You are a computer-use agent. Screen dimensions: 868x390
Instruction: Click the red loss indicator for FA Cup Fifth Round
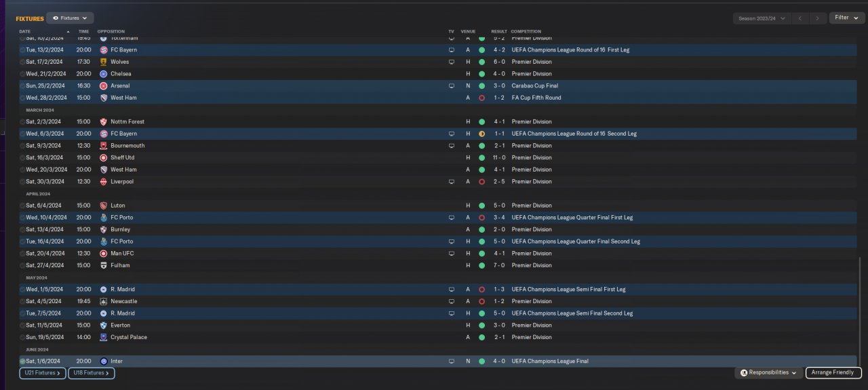coord(481,98)
